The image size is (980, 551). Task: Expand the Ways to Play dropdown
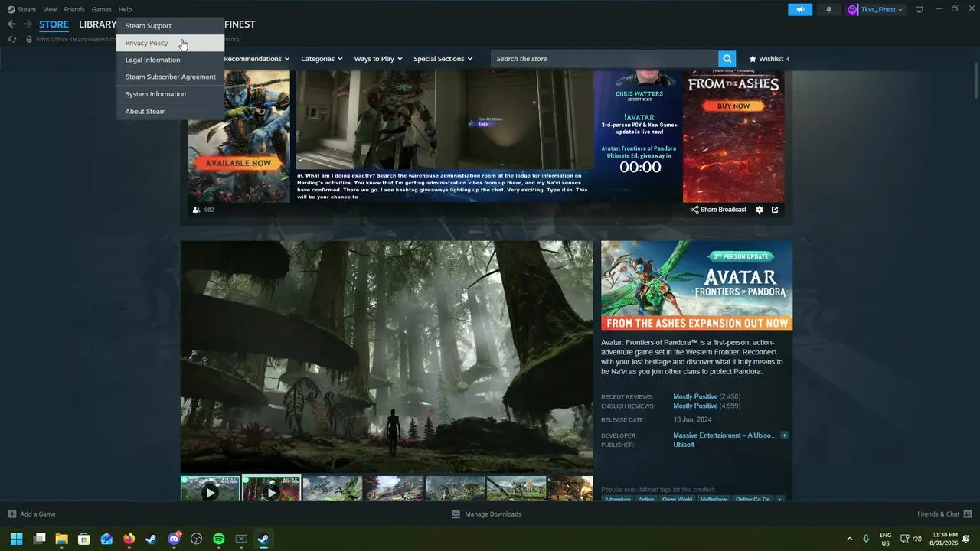(378, 59)
